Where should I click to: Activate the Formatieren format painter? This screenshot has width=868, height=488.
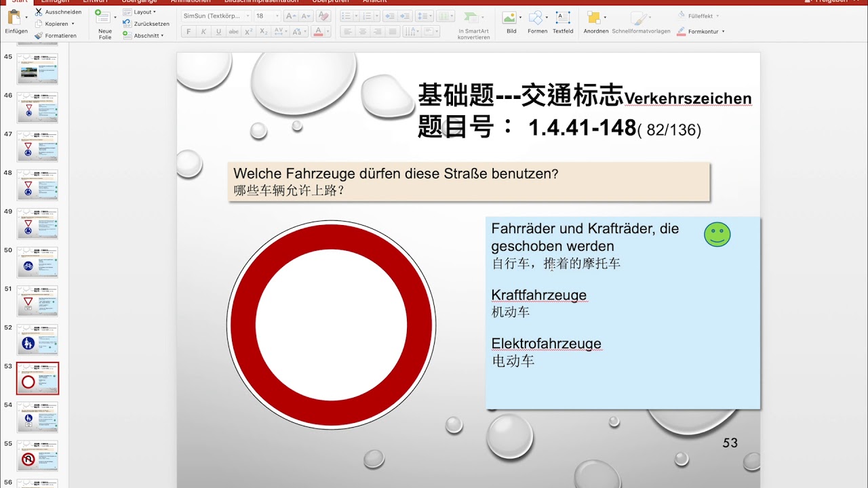56,35
